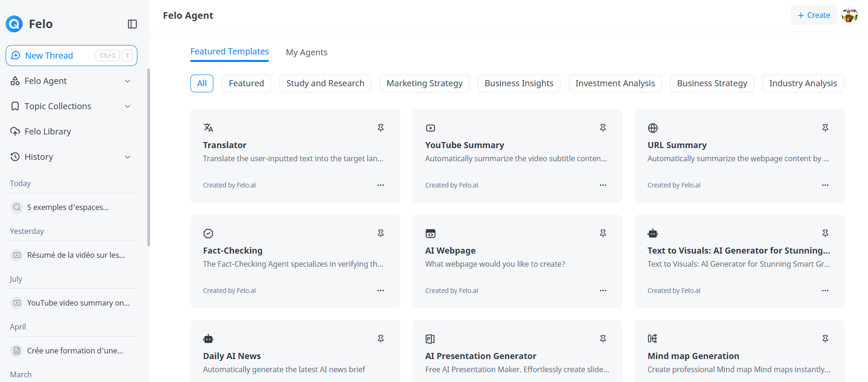The image size is (868, 382).
Task: Collapse the sidebar panel icon
Action: point(132,24)
